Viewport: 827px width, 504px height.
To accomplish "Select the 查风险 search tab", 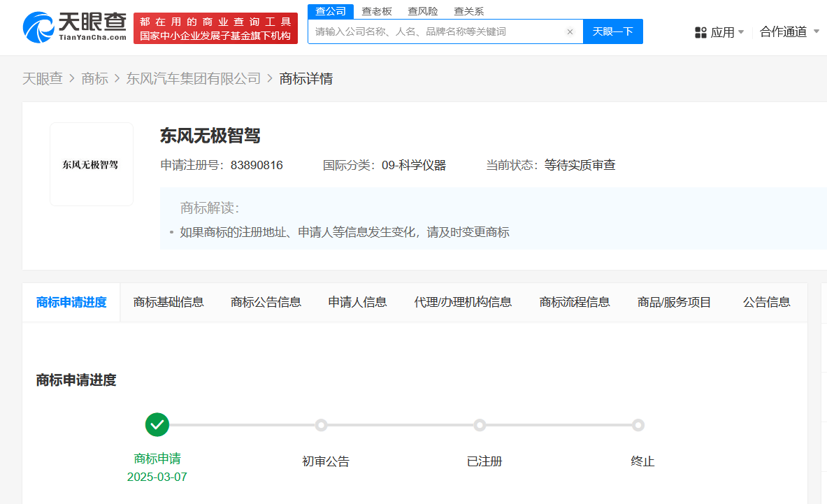I will coord(422,11).
